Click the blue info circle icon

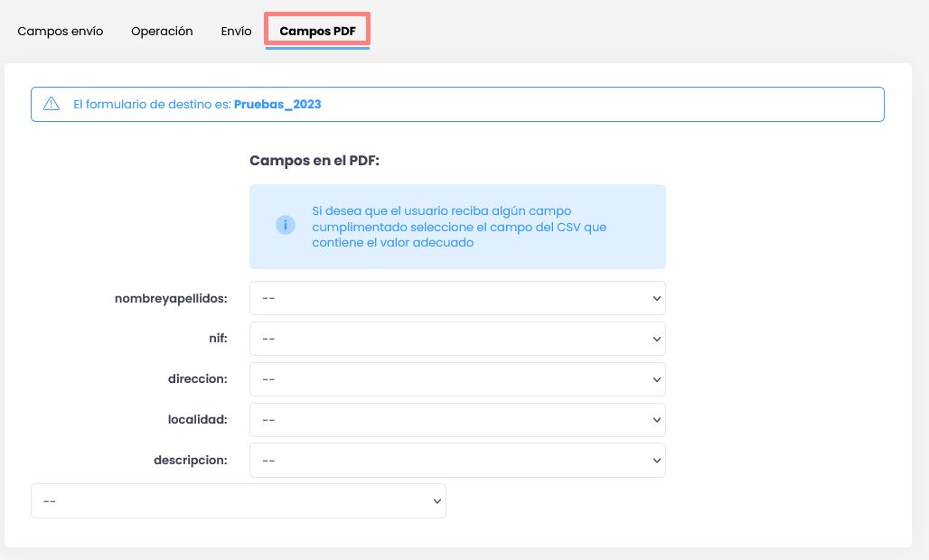click(x=286, y=226)
